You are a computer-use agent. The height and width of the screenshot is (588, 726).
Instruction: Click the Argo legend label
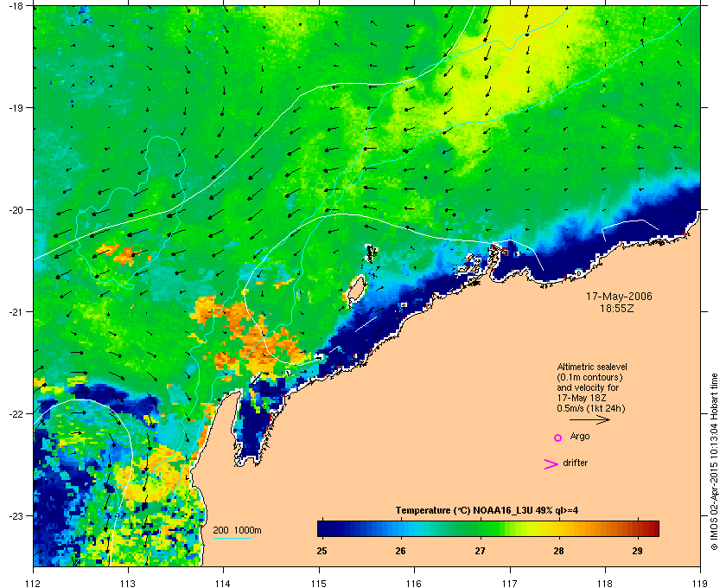click(x=580, y=437)
